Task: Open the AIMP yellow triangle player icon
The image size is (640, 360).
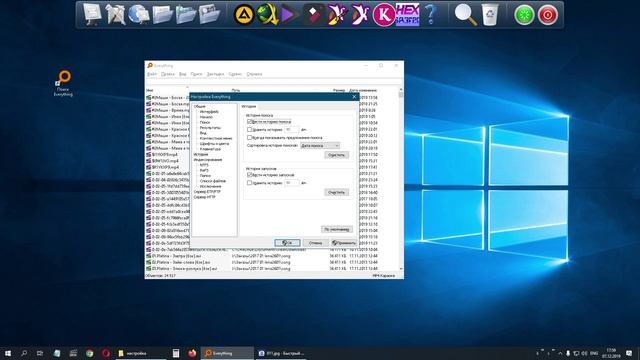Action: 244,15
